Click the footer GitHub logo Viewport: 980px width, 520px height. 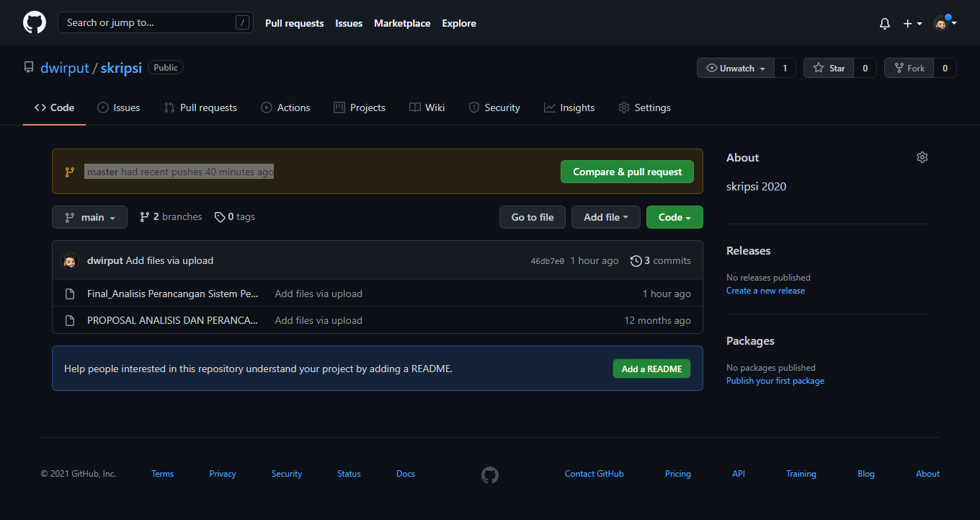pyautogui.click(x=490, y=475)
